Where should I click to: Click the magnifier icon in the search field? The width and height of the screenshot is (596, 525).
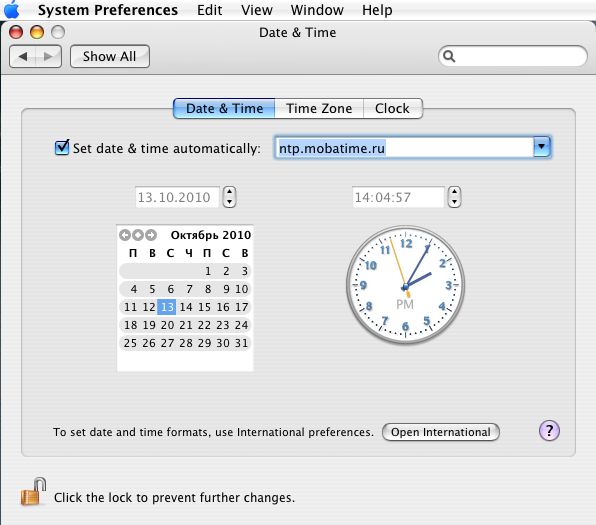point(449,57)
